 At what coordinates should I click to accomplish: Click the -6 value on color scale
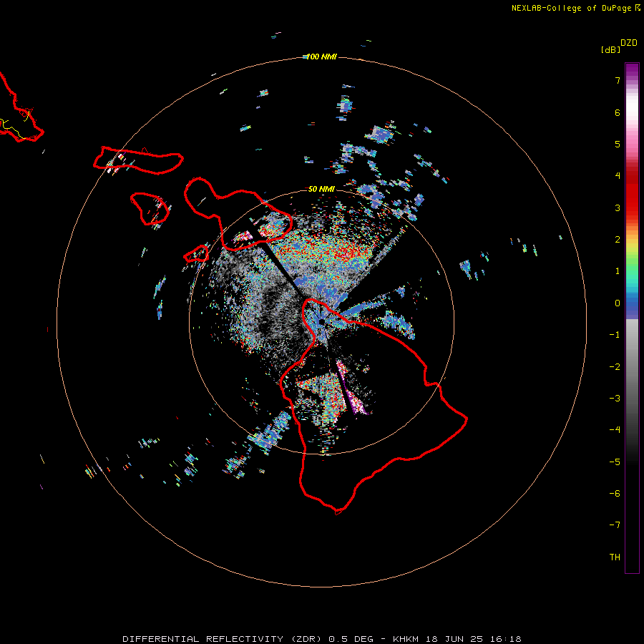615,494
